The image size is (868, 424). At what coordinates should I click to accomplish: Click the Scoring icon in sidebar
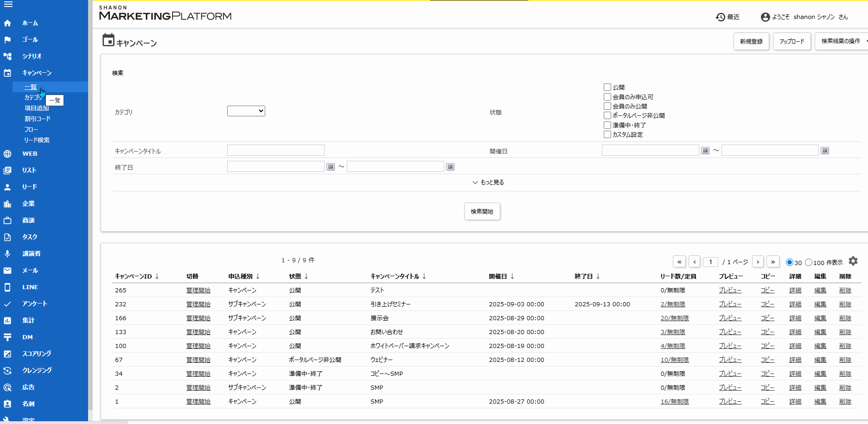coord(7,354)
